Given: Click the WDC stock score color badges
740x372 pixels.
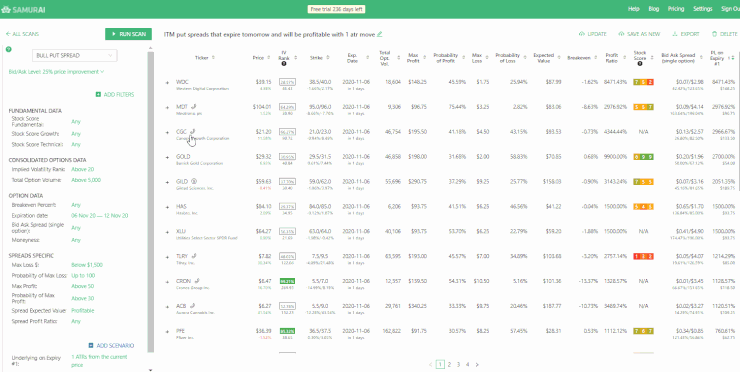Looking at the screenshot, I should [643, 82].
